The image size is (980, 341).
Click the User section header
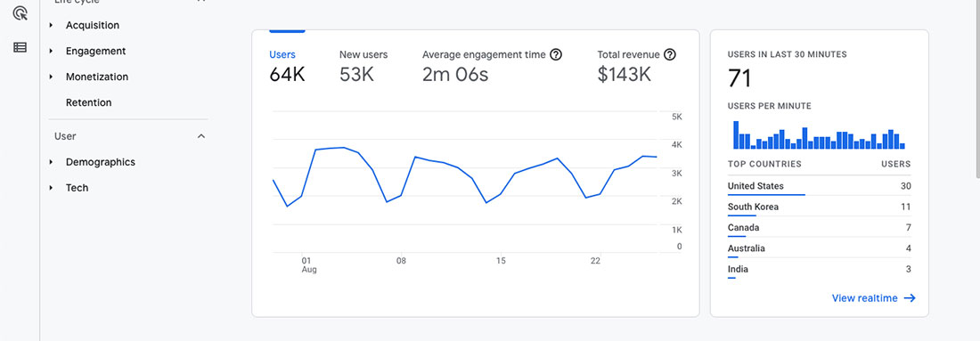(x=130, y=136)
